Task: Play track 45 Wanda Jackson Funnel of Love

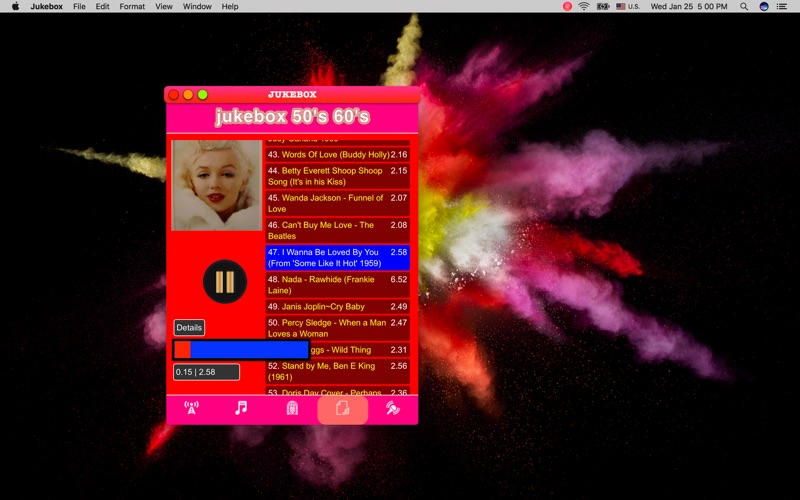Action: tap(337, 203)
